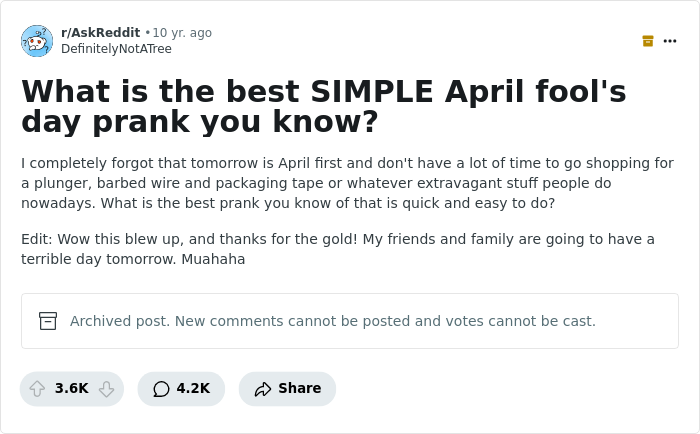Screen dimensions: 700x434
Task: Downvote the April fool's prank post
Action: (x=106, y=389)
